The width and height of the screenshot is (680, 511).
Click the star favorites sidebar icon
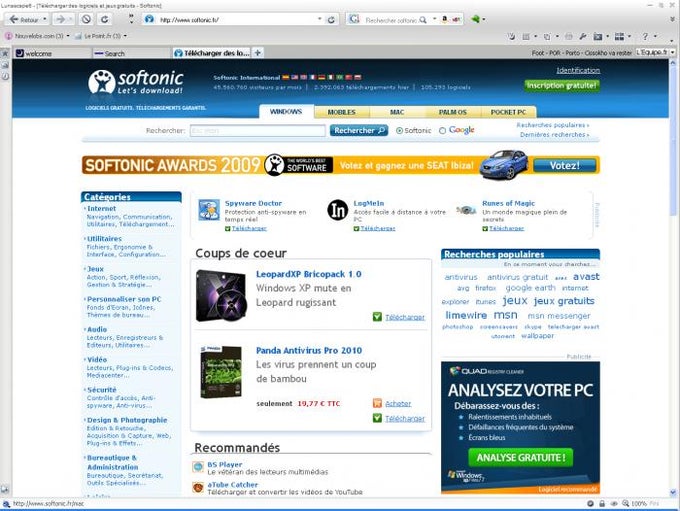[x=5, y=53]
